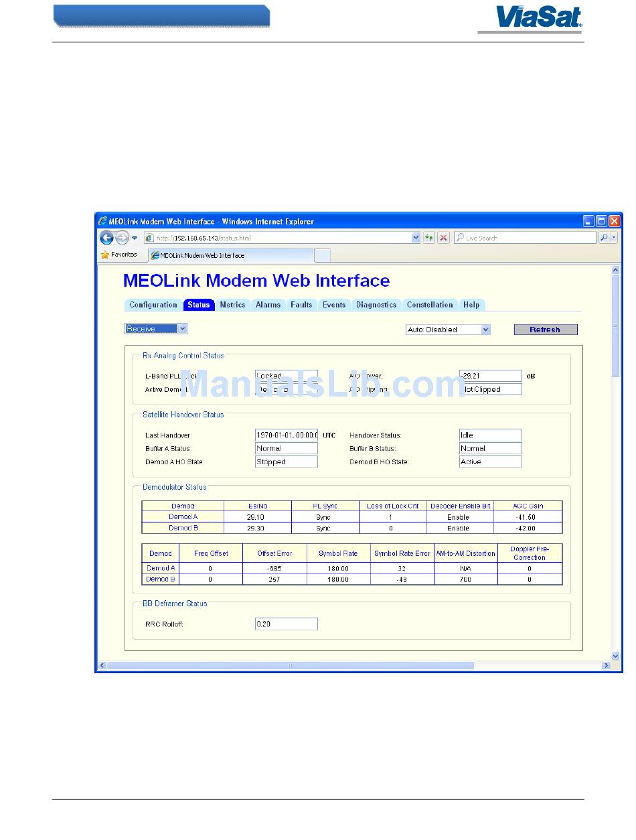Screen dimensions: 636x840
Task: Click the vertical scrollbar thumb
Action: [615, 325]
